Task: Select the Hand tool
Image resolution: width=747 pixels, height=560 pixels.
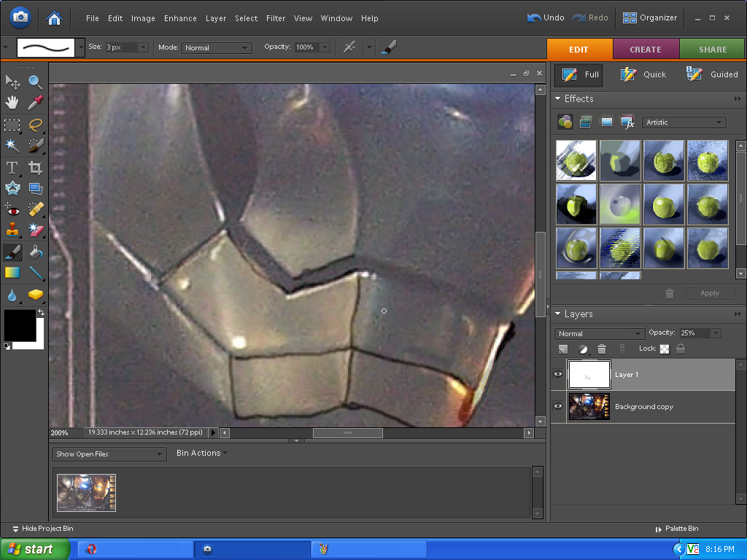Action: pos(12,102)
